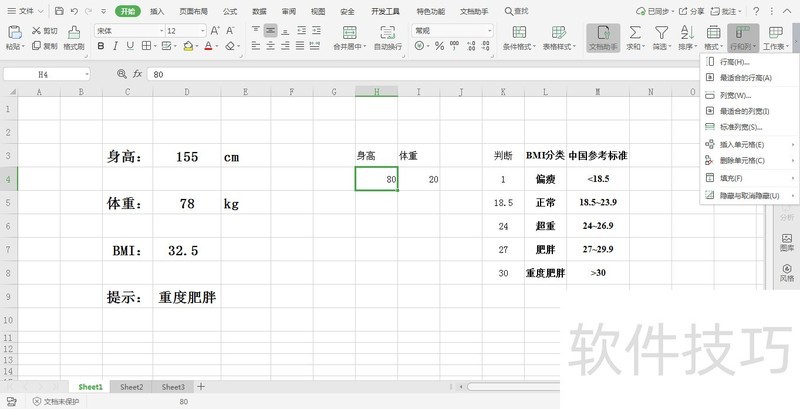The image size is (800, 409).
Task: Choose 行高(H)... from dropdown menu
Action: coord(748,62)
